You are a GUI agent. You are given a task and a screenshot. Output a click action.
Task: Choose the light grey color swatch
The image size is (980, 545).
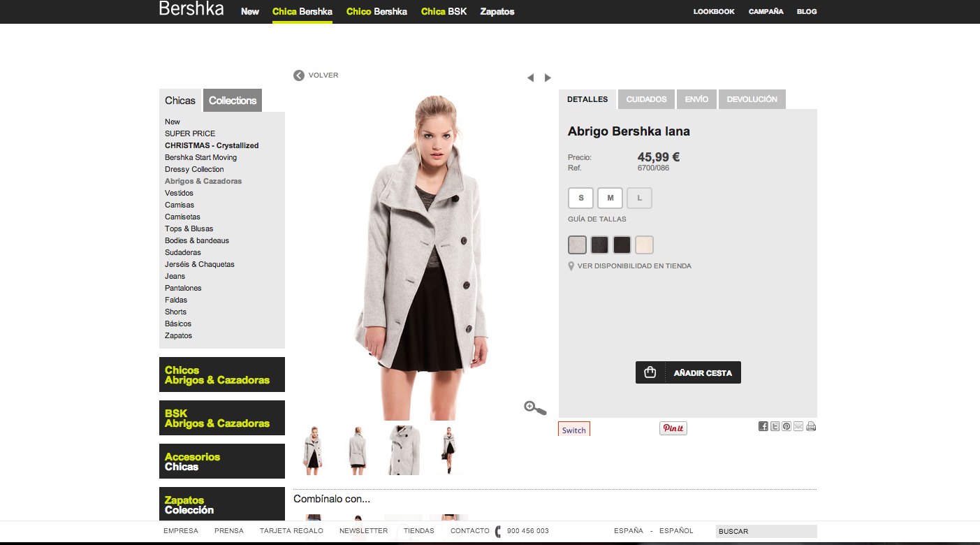click(578, 245)
